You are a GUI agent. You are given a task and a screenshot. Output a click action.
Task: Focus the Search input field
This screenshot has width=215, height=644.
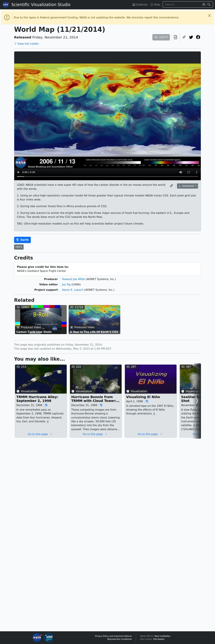[183, 5]
